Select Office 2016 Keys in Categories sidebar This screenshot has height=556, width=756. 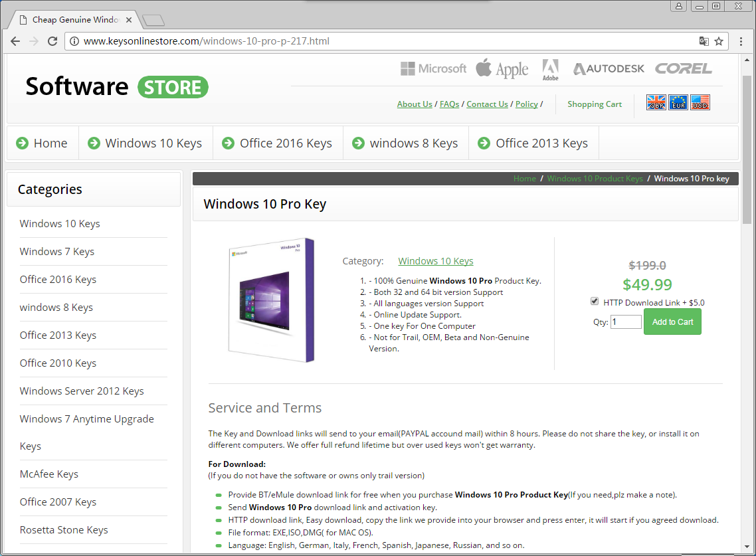pos(58,280)
